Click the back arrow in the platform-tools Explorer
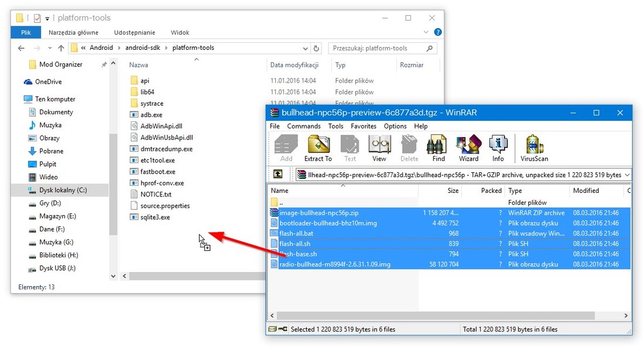 pos(21,48)
